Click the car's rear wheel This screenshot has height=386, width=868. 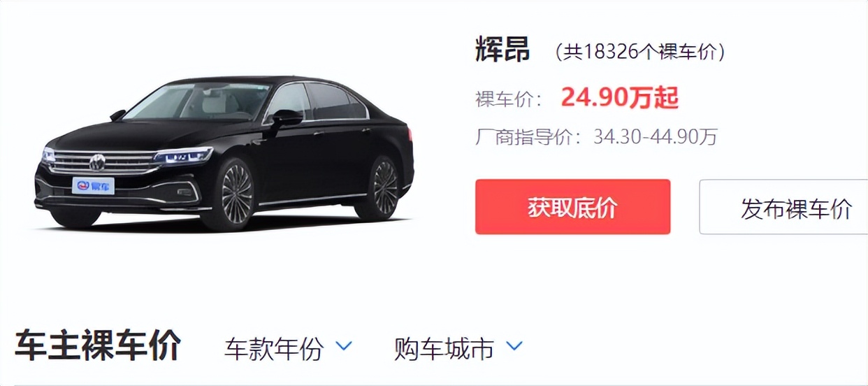[x=382, y=187]
